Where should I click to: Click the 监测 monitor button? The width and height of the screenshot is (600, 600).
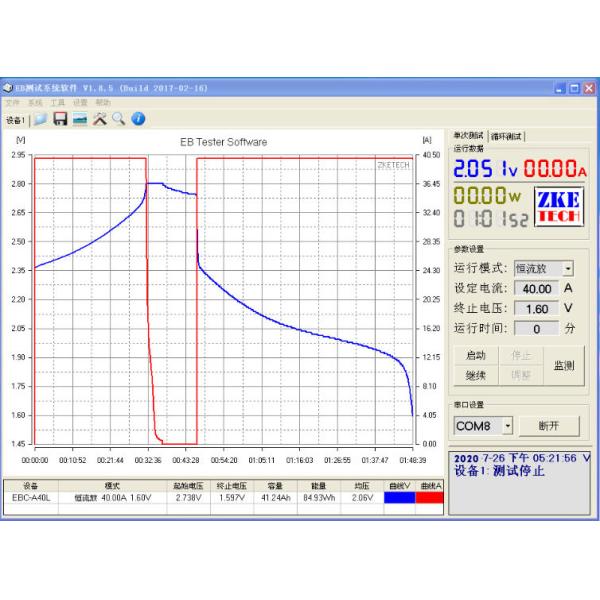tap(563, 365)
